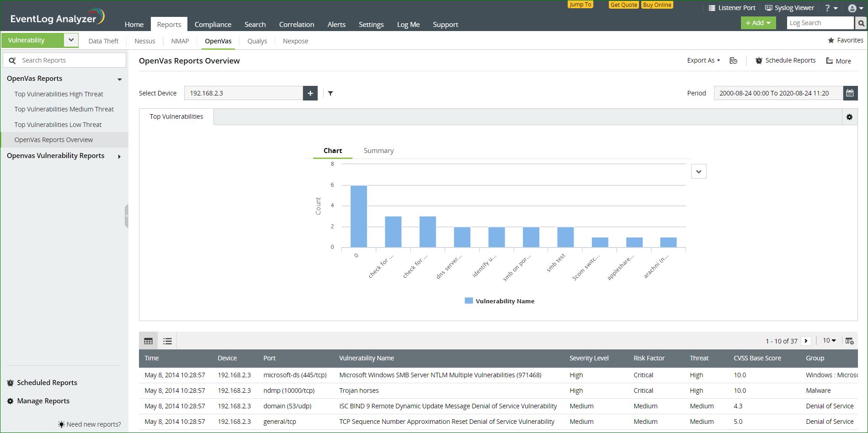Switch to list view layout
This screenshot has height=433, width=868.
pos(168,341)
